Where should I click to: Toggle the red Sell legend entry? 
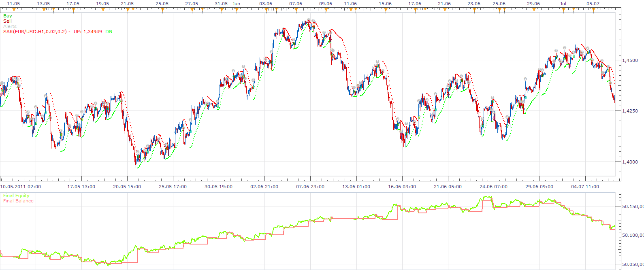[7, 21]
